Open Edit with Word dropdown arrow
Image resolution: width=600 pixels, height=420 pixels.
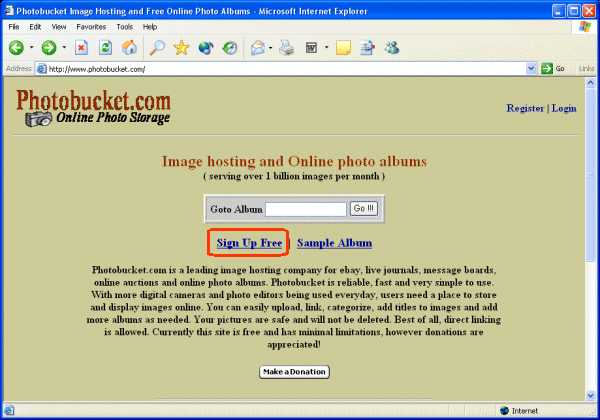coord(326,48)
